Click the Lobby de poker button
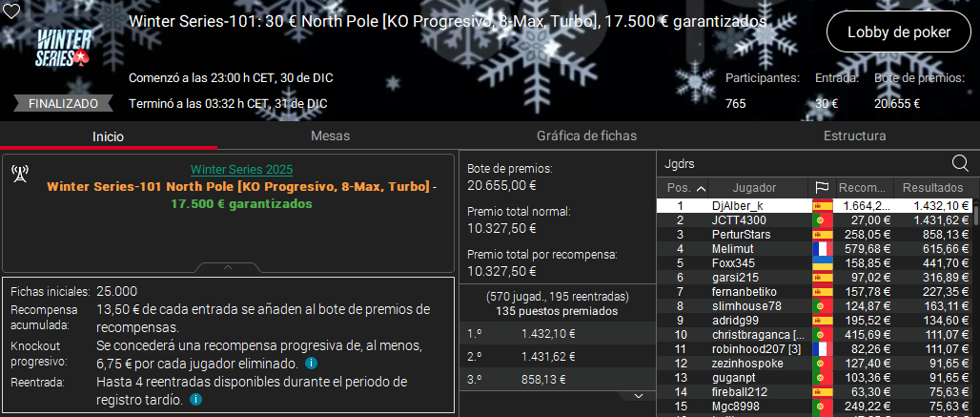Viewport: 980px width, 417px height. click(x=899, y=32)
